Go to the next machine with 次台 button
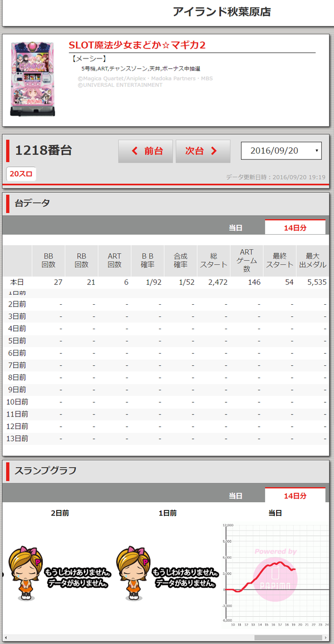 [x=203, y=151]
